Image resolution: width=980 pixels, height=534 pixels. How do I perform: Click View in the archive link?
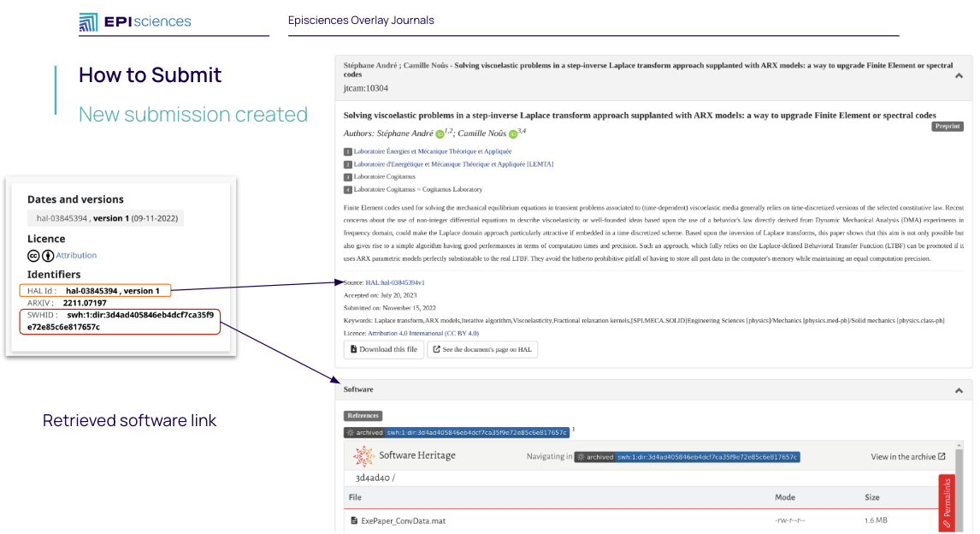click(907, 457)
